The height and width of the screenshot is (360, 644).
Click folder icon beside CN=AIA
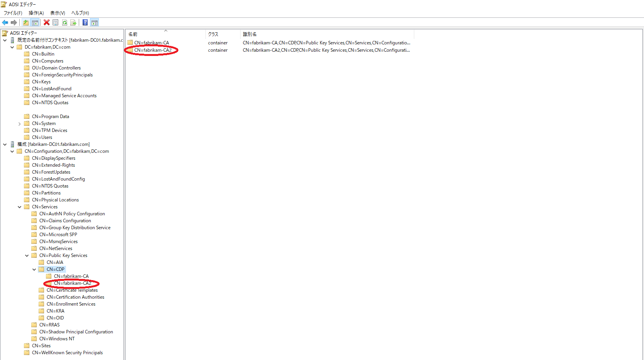coord(41,262)
